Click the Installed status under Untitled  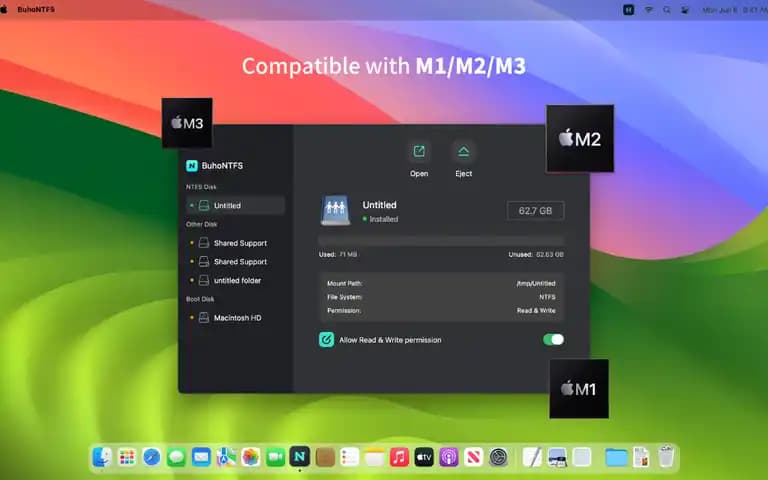pos(381,219)
